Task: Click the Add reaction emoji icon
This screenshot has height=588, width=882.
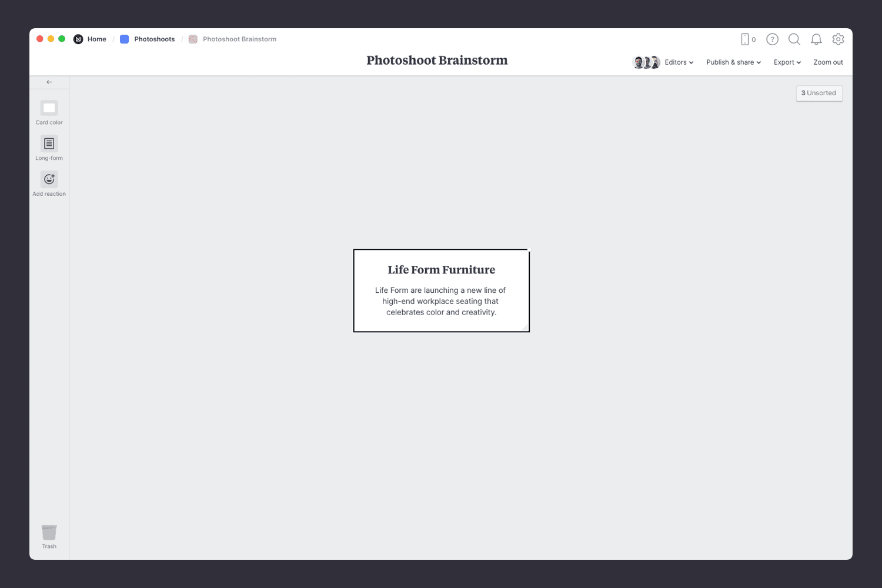Action: 49,179
